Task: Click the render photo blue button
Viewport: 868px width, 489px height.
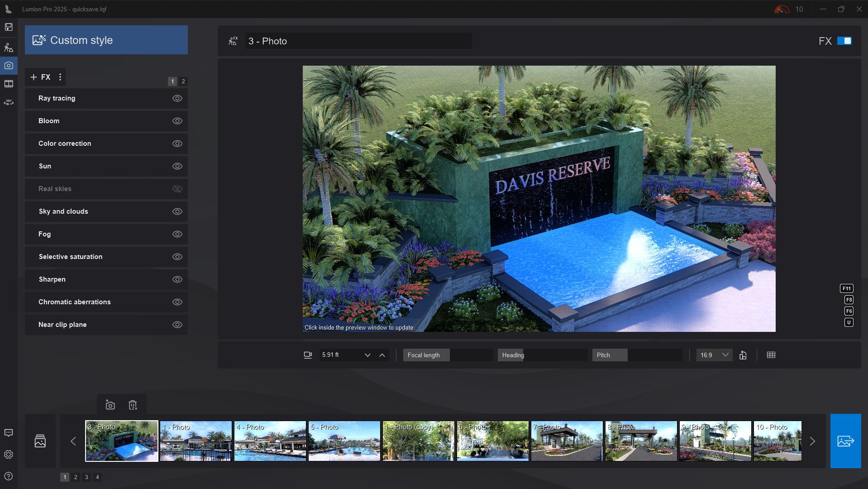Action: point(845,441)
